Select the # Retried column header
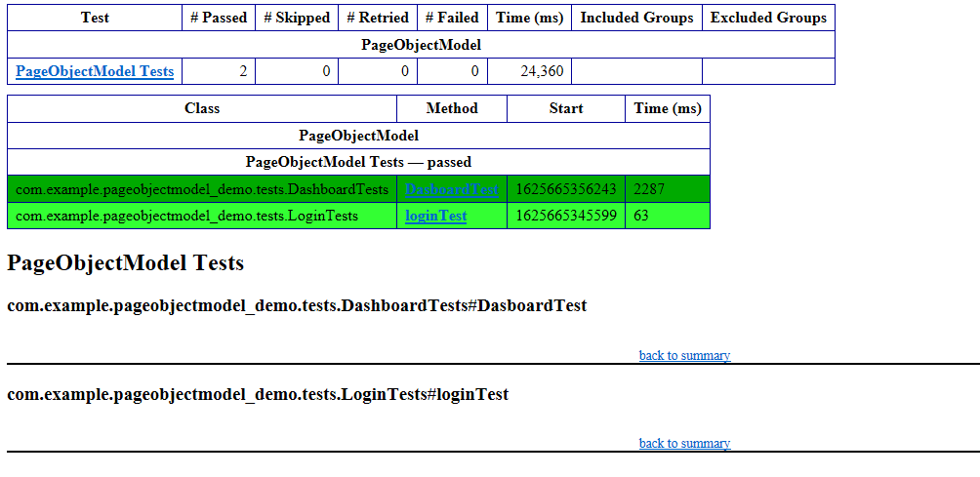The image size is (980, 477). [x=378, y=18]
